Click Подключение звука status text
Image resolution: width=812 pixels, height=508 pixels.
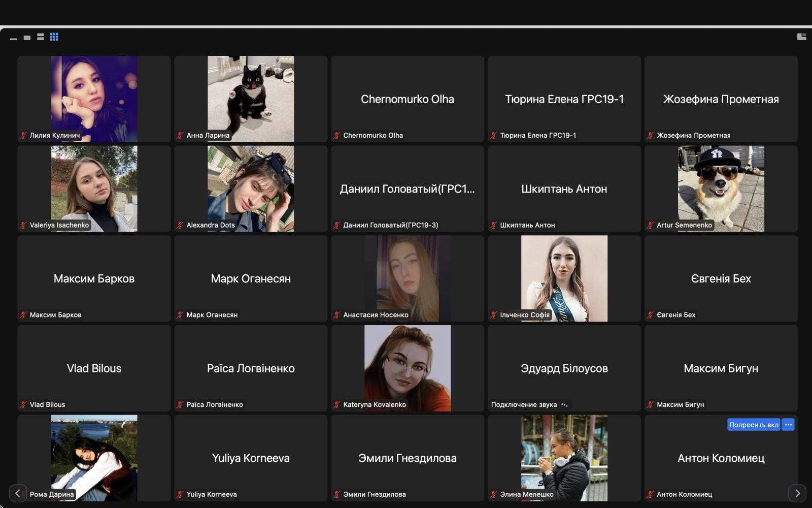tap(524, 405)
